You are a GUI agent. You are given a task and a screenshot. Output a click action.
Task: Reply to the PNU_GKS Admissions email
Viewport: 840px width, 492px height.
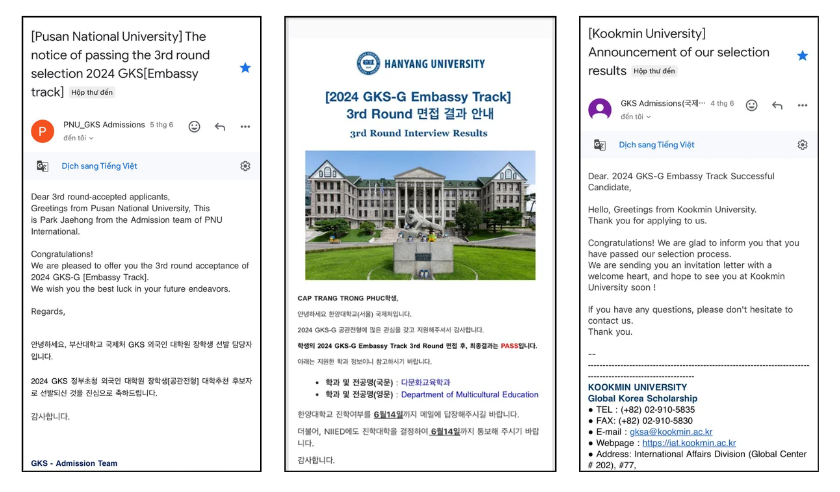(220, 126)
